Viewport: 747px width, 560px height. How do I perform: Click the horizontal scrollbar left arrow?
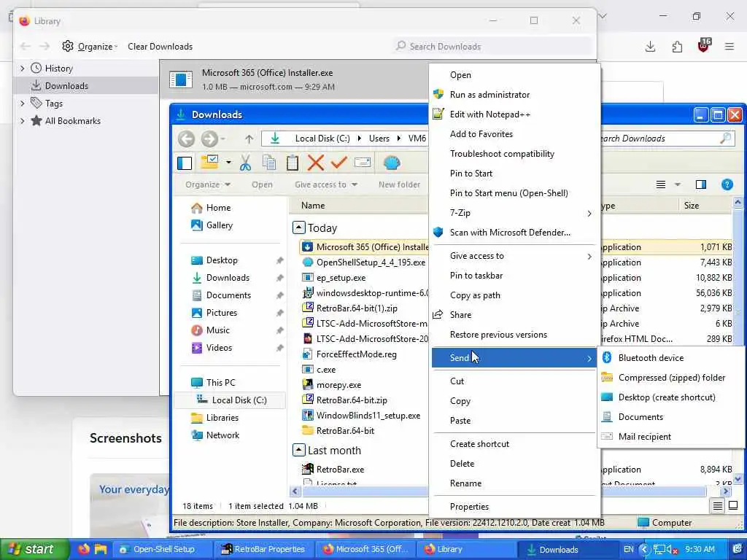295,491
